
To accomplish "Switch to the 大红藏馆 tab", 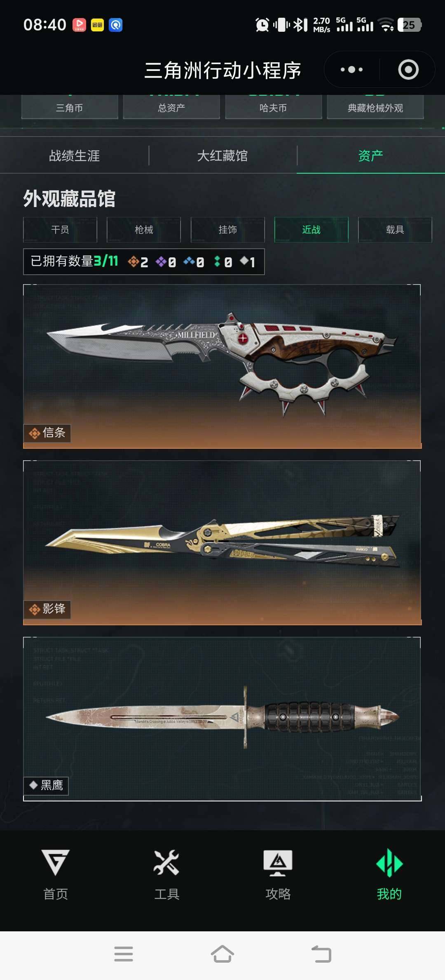I will pos(222,156).
